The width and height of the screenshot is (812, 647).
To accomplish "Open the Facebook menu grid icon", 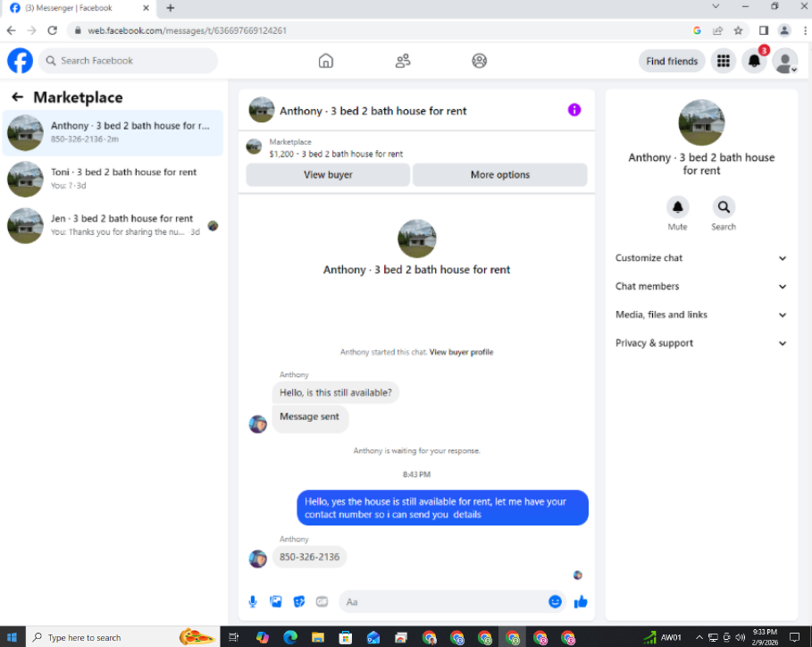I will pyautogui.click(x=723, y=61).
